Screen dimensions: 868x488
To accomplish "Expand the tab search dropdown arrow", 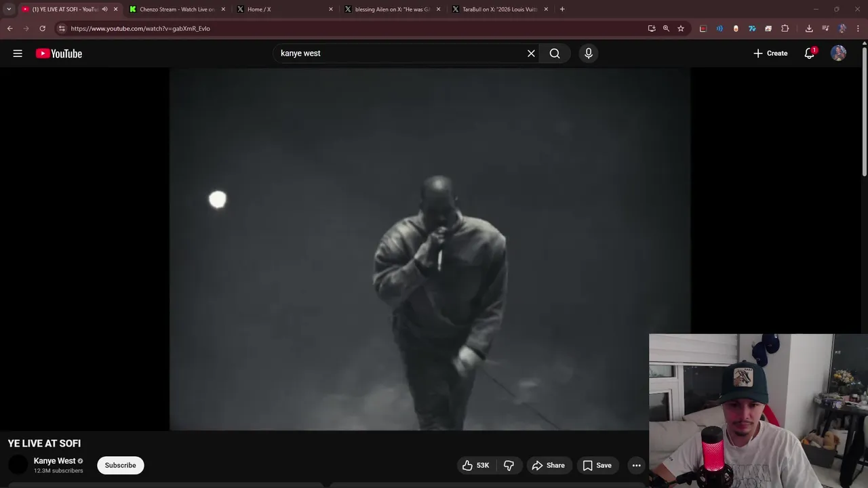I will pos(9,9).
